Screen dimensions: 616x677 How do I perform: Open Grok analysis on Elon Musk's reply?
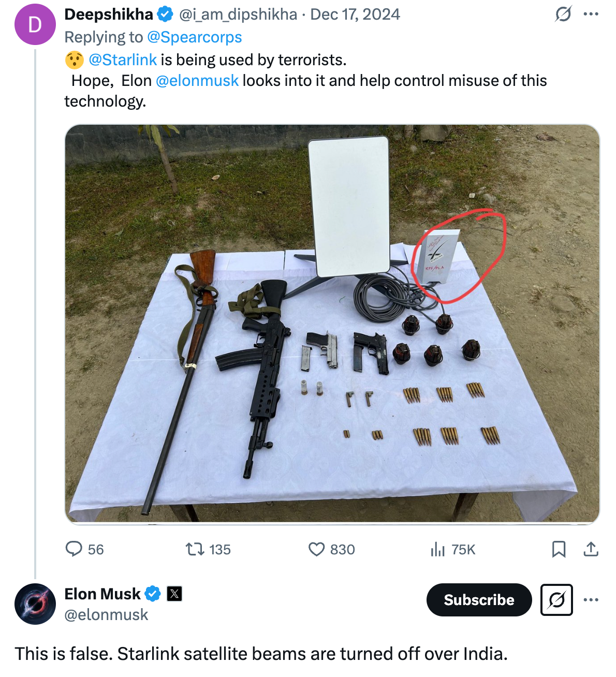pos(556,600)
